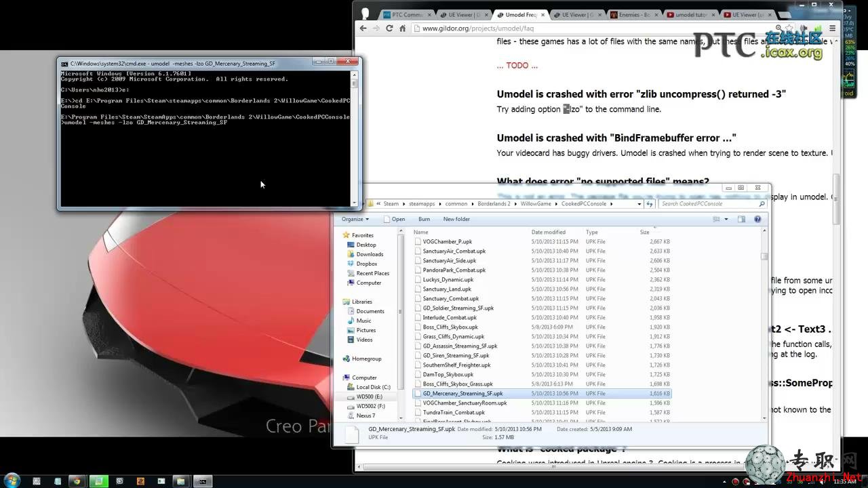This screenshot has height=488, width=868.
Task: Open Chrome's hamburger menu
Action: pos(833,28)
